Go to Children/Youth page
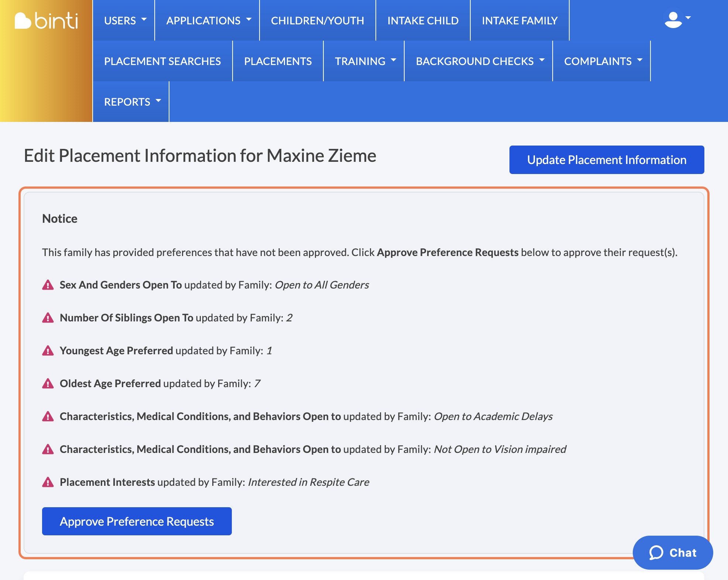The height and width of the screenshot is (580, 728). tap(317, 20)
